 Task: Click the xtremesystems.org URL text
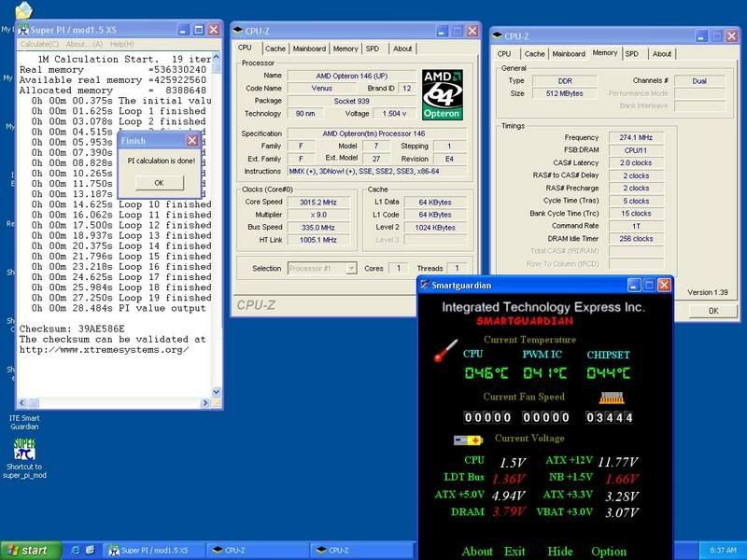pos(104,350)
